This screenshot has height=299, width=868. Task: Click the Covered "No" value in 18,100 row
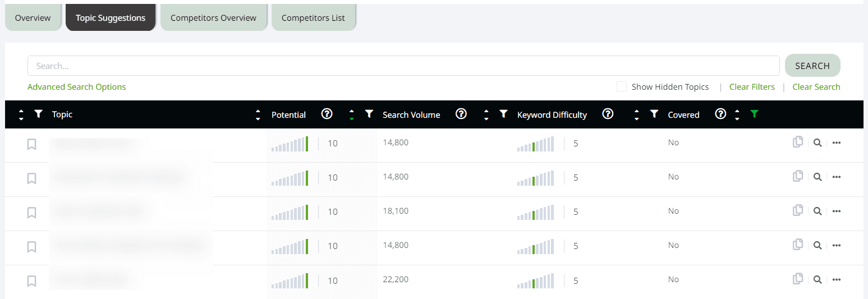coord(673,211)
